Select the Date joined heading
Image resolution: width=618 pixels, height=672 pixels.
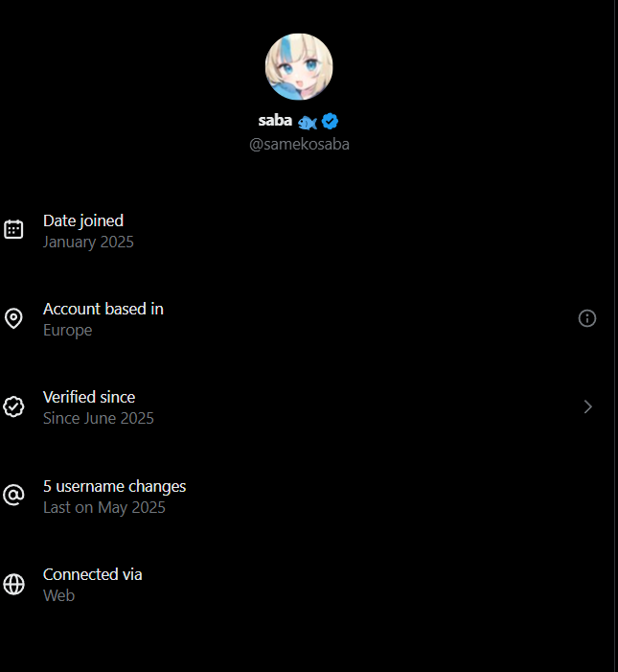[x=83, y=221]
